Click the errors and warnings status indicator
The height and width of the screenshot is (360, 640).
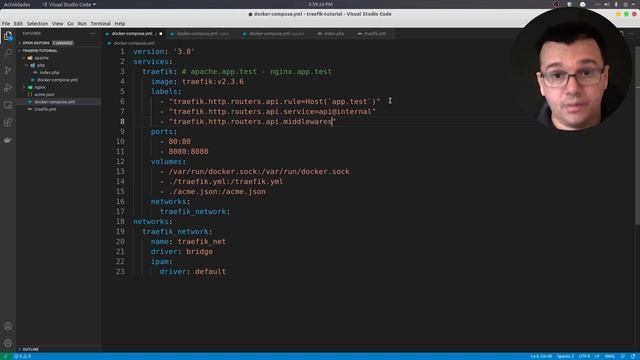(x=22, y=356)
